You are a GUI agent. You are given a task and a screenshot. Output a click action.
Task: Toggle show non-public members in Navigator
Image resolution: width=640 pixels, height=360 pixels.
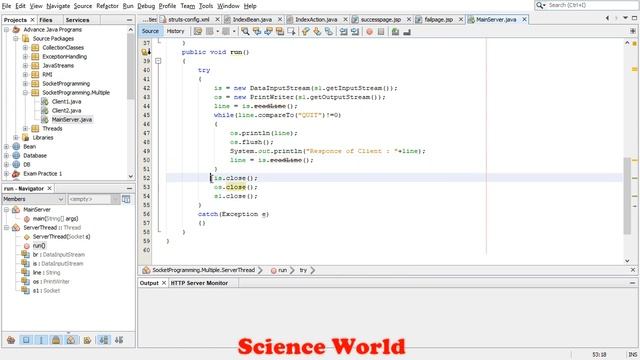pos(56,340)
